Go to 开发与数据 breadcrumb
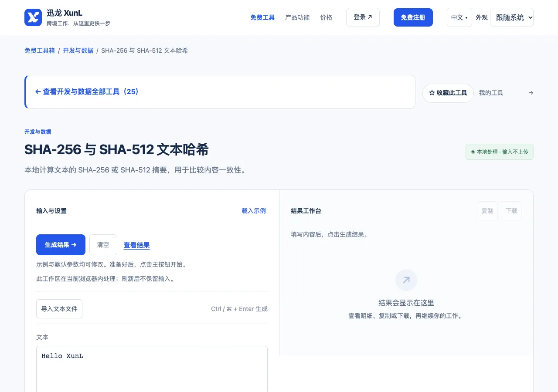 coord(78,51)
